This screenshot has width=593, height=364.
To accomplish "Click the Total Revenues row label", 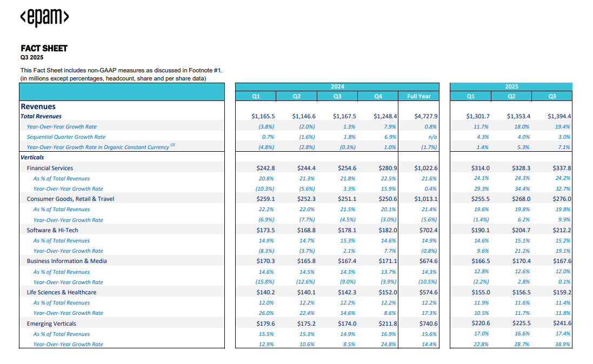I will (x=41, y=117).
